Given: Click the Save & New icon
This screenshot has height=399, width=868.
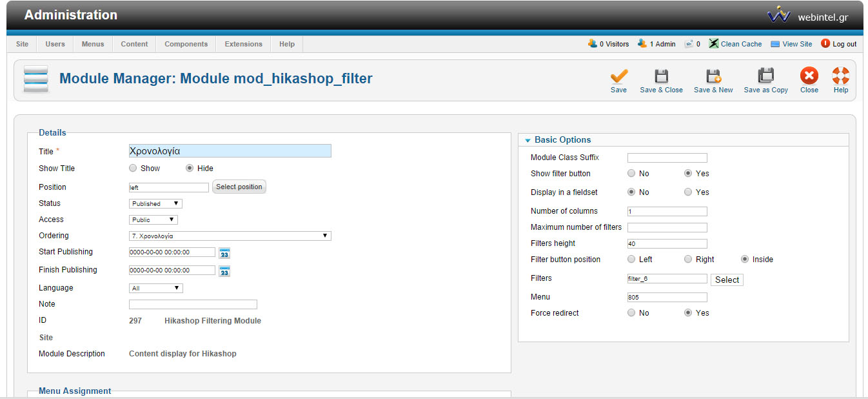Looking at the screenshot, I should [x=713, y=76].
